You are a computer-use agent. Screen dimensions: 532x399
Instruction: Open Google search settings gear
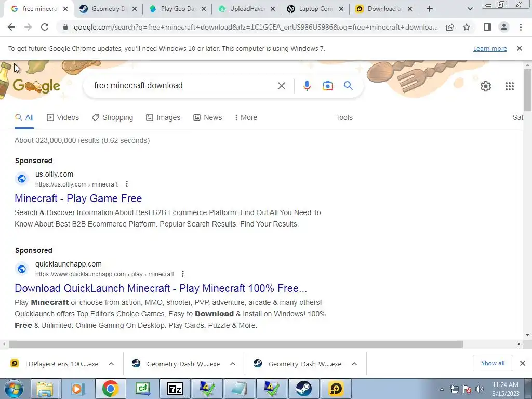(x=486, y=86)
